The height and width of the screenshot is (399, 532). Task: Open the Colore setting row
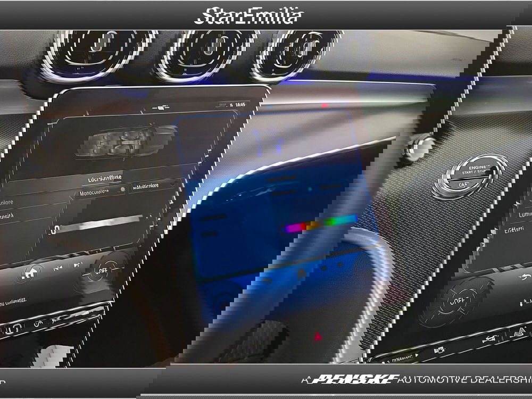pyautogui.click(x=7, y=202)
